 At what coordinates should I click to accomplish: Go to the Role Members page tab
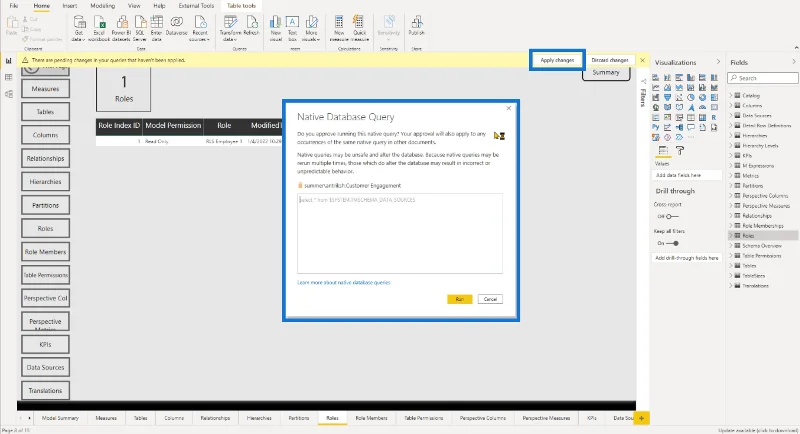coord(371,418)
